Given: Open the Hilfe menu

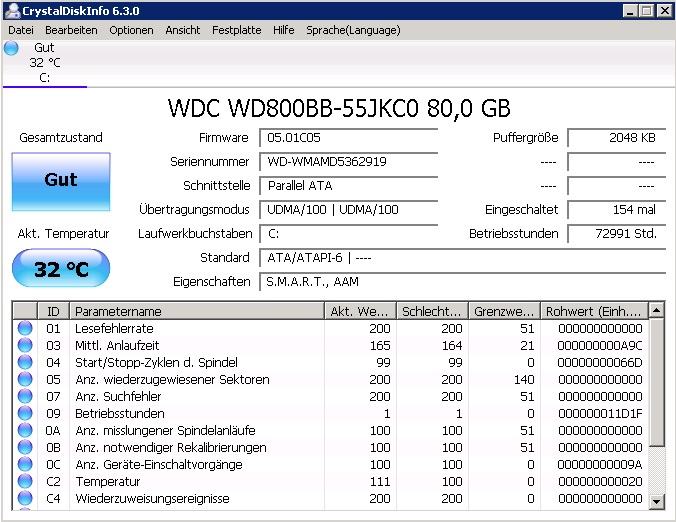Looking at the screenshot, I should click(x=283, y=30).
